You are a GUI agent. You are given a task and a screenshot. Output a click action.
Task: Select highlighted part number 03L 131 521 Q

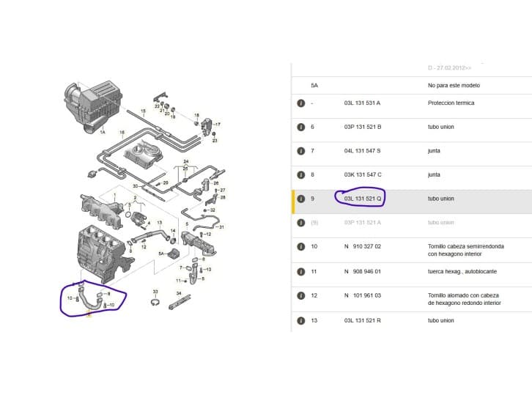(x=362, y=199)
